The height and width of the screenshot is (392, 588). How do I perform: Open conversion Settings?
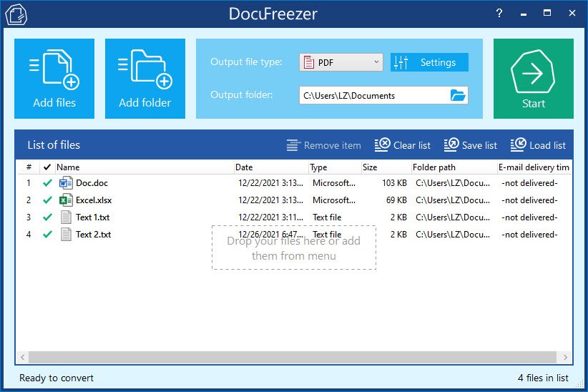click(x=429, y=62)
